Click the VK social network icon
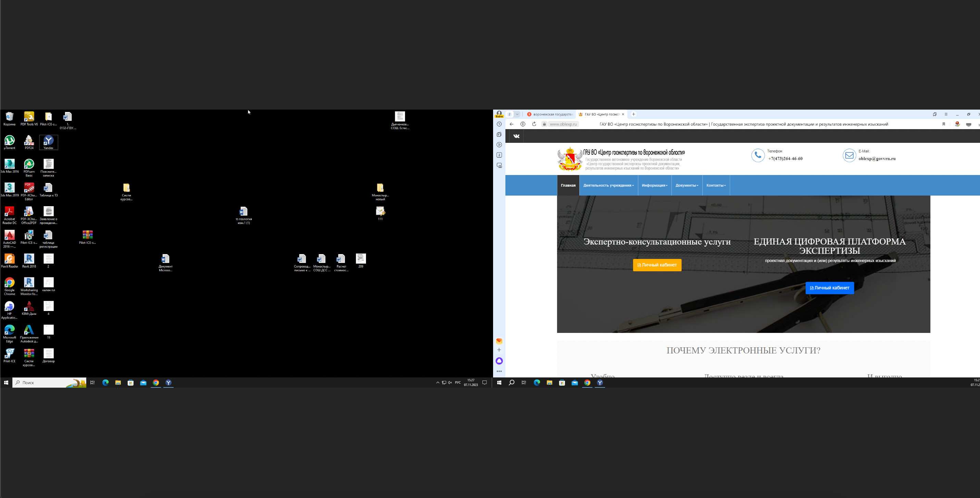This screenshot has width=980, height=498. (x=516, y=136)
